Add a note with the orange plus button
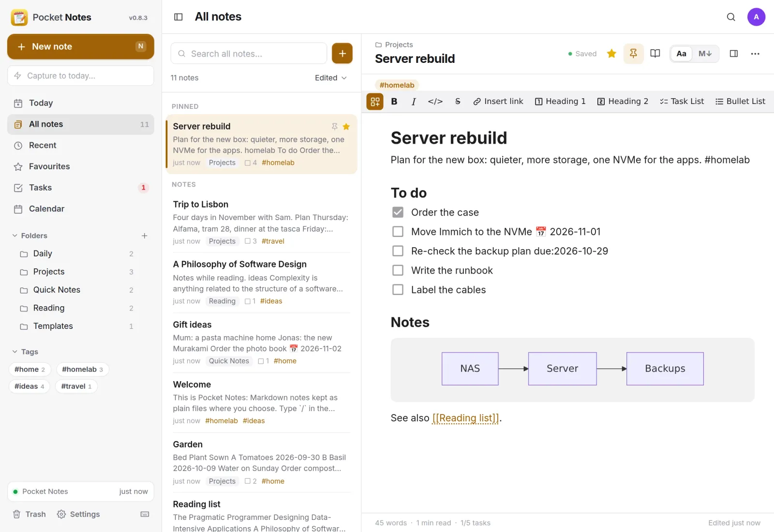The height and width of the screenshot is (532, 774). (x=342, y=53)
